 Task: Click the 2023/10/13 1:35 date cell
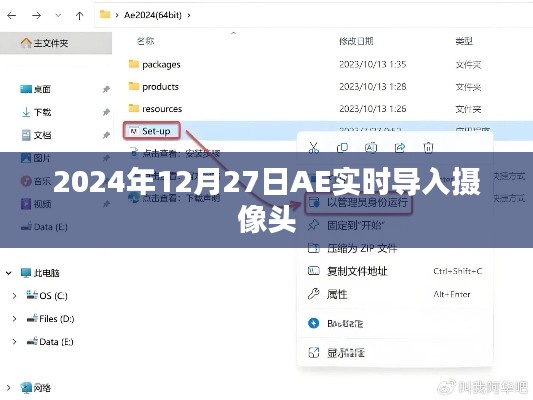click(x=373, y=64)
